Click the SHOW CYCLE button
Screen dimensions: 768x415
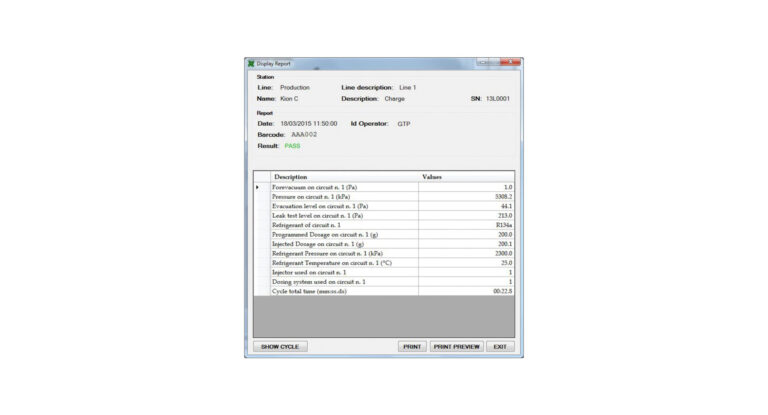(280, 346)
